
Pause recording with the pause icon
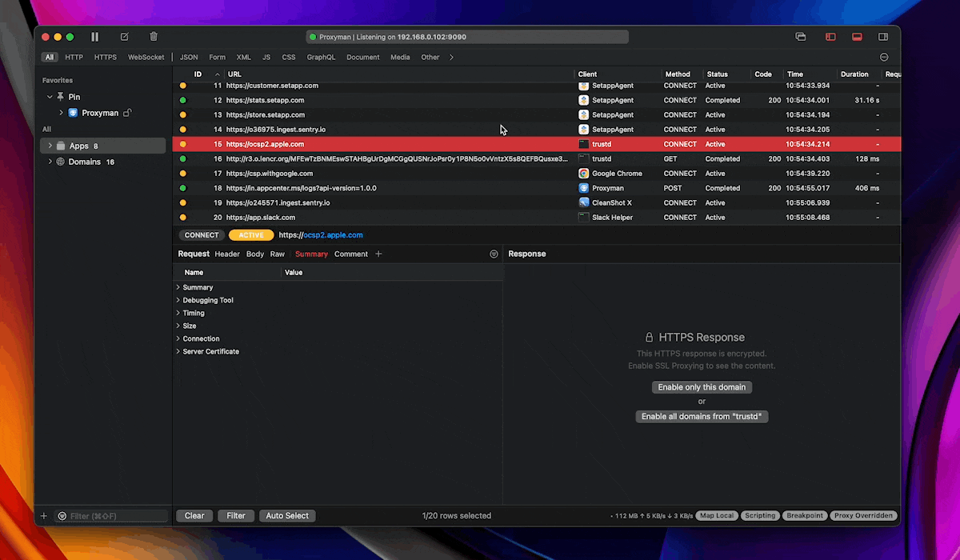point(95,37)
